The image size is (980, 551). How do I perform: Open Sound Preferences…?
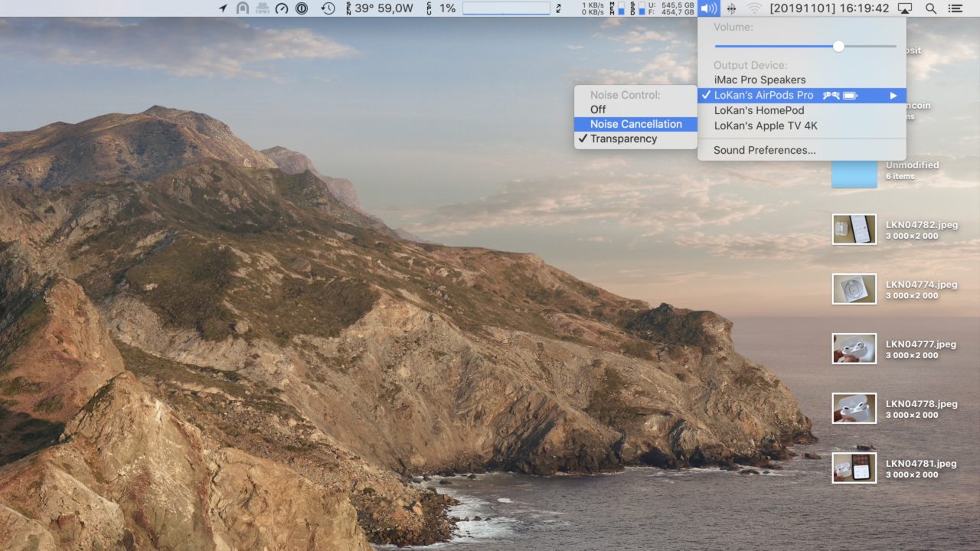click(x=802, y=150)
